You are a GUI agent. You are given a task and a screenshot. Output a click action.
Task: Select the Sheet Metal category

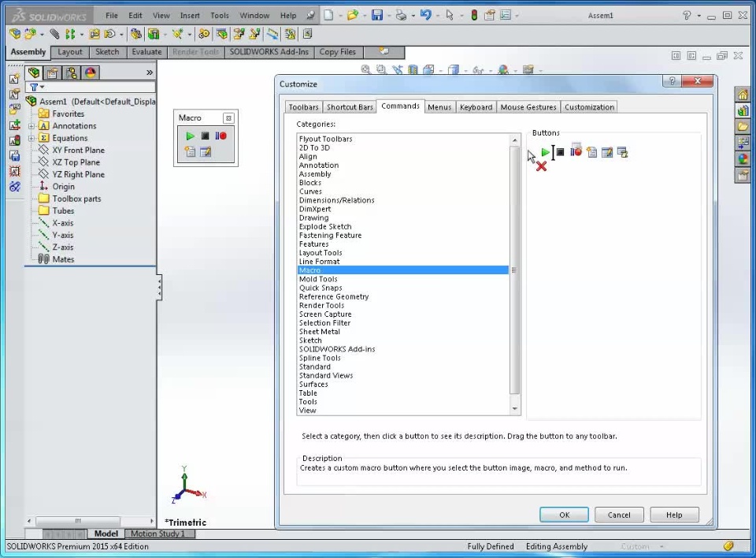[x=403, y=332]
